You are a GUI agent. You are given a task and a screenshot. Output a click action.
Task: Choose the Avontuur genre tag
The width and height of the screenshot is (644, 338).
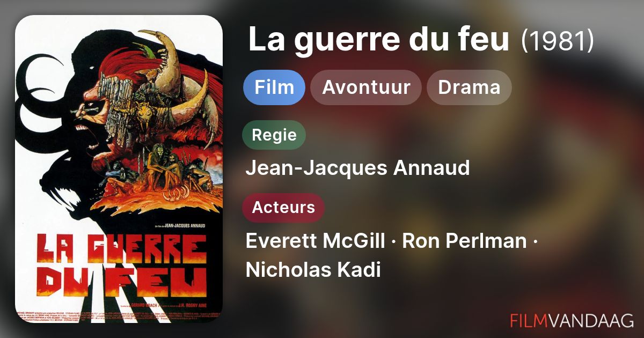[x=366, y=87]
